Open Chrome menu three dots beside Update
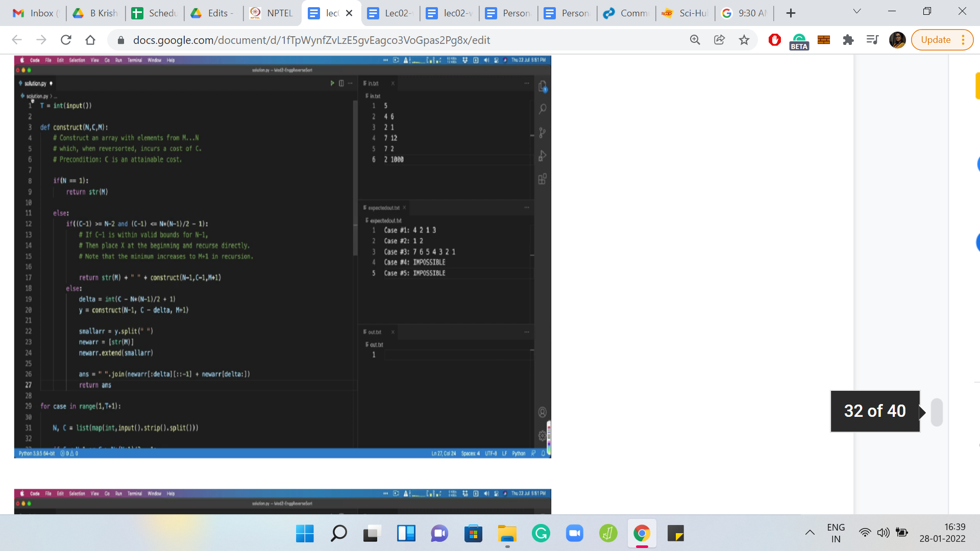The height and width of the screenshot is (551, 980). 963,40
